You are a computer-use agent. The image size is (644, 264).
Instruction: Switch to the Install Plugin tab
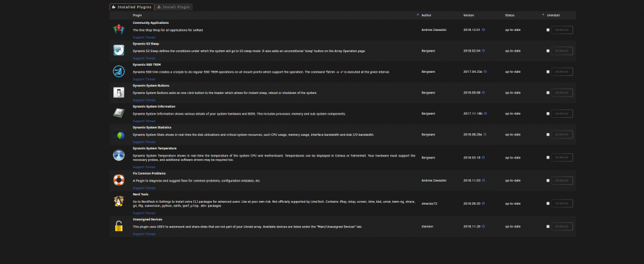click(x=173, y=7)
